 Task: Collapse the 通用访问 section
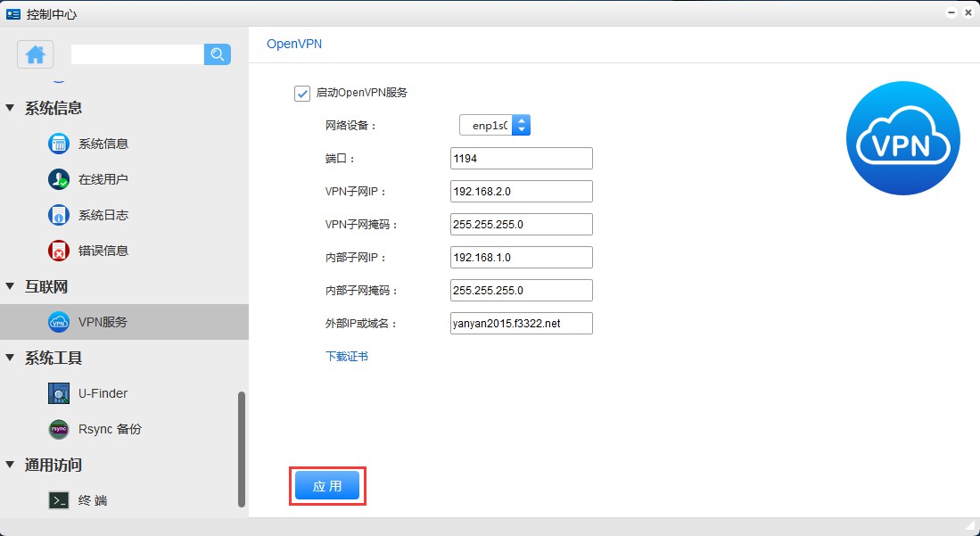[x=11, y=465]
